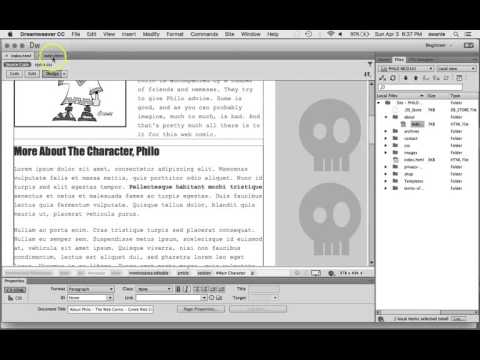
Task: Click the HTML button in Properties
Action: point(15,290)
